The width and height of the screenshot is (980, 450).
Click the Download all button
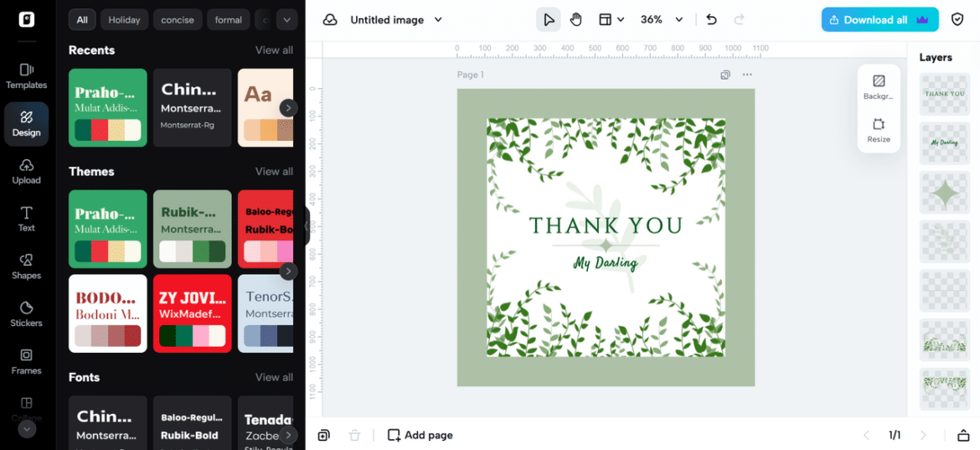tap(879, 19)
